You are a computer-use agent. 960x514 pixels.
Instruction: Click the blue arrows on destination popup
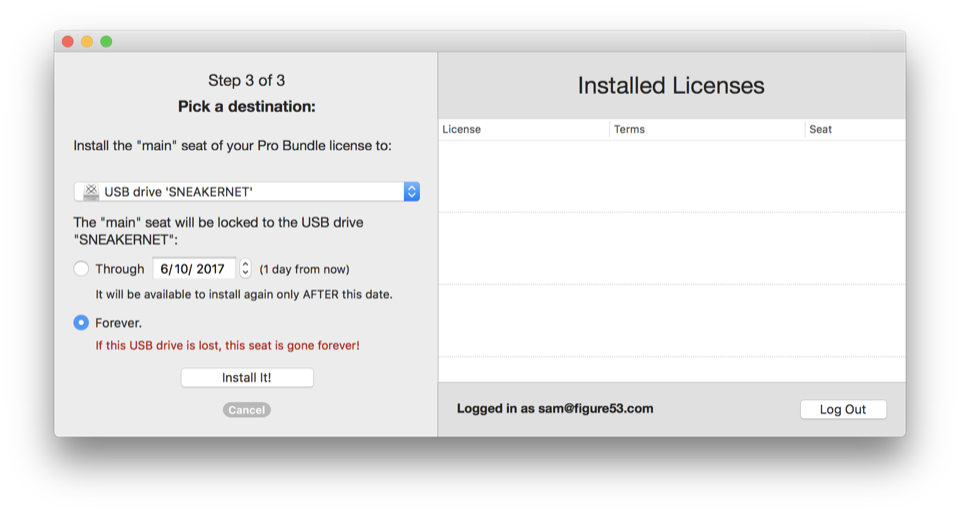coord(411,192)
